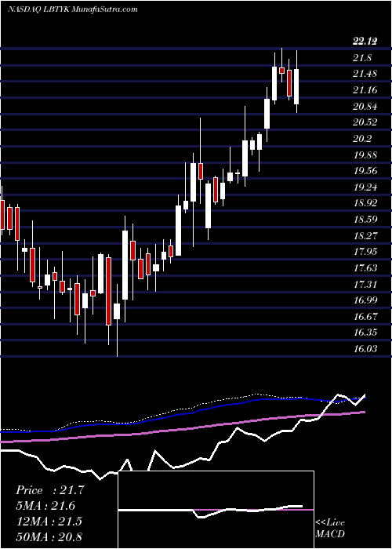Viewport: 392px width, 549px height.
Task: Click the pink 50MA line
Action: click(x=182, y=428)
